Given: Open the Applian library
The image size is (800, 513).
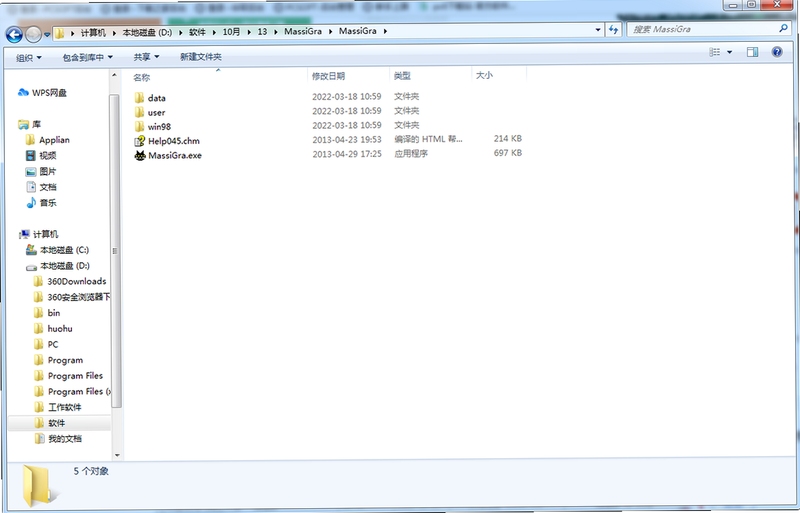Looking at the screenshot, I should point(47,140).
